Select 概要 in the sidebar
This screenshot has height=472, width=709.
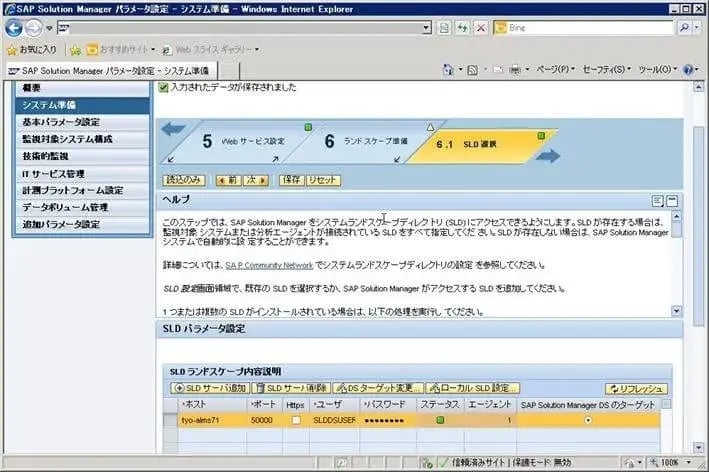tap(82, 88)
